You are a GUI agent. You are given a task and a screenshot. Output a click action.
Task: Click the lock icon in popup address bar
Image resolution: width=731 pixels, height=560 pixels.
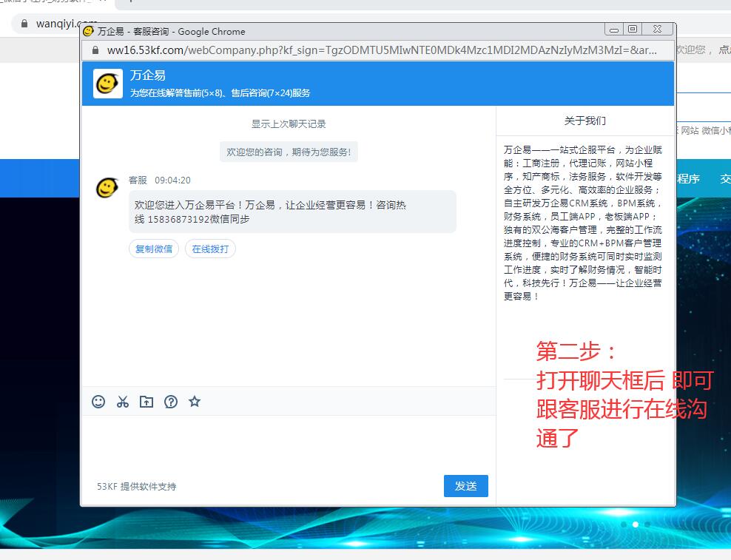point(95,50)
